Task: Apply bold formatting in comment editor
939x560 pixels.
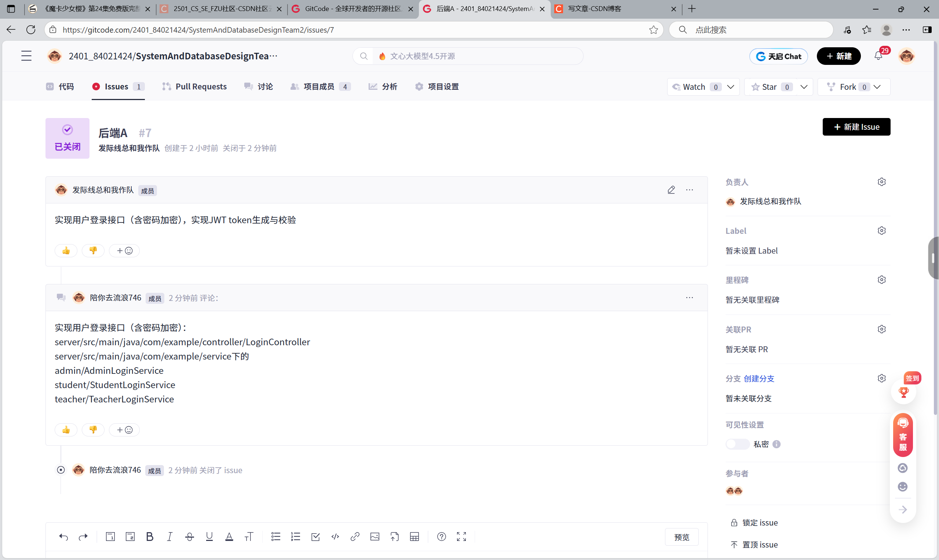Action: pos(150,537)
